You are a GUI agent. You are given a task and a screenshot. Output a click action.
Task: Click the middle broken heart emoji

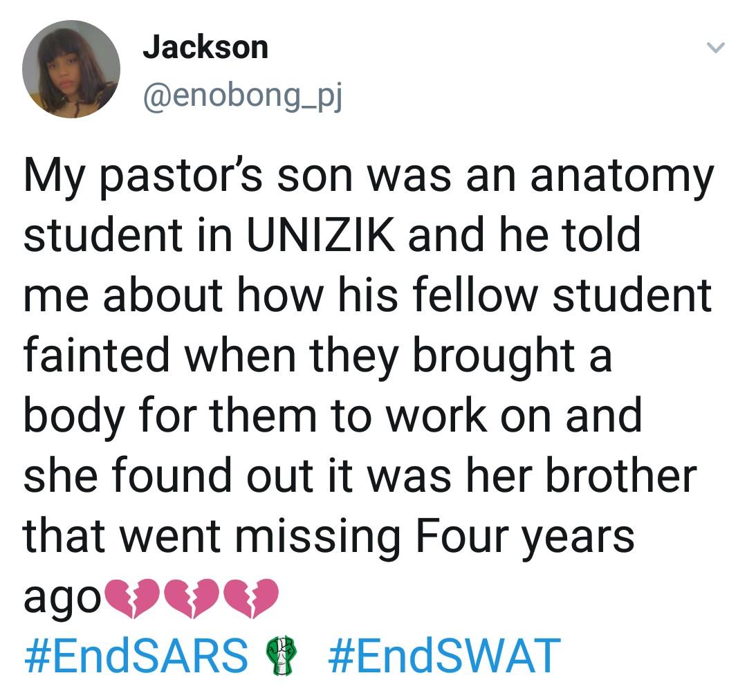pos(190,596)
